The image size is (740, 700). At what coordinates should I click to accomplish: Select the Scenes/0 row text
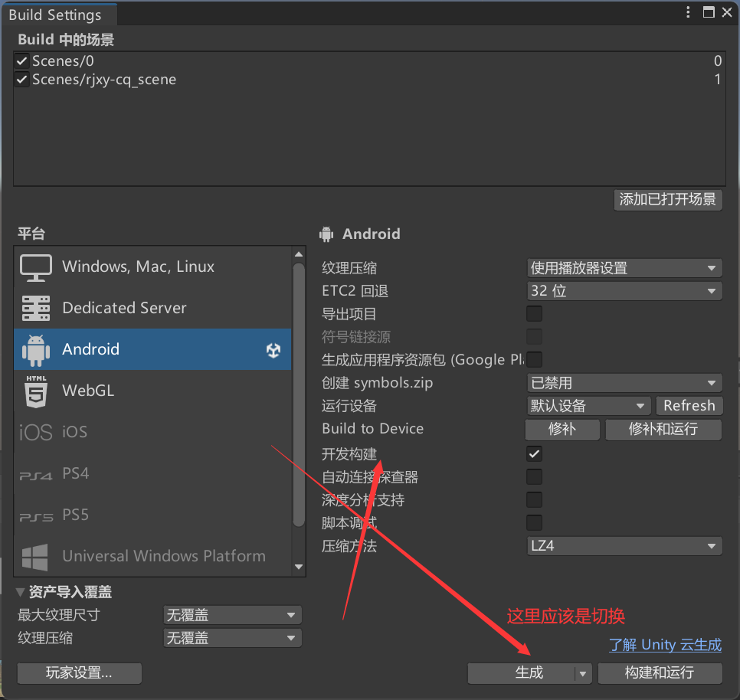[x=63, y=61]
